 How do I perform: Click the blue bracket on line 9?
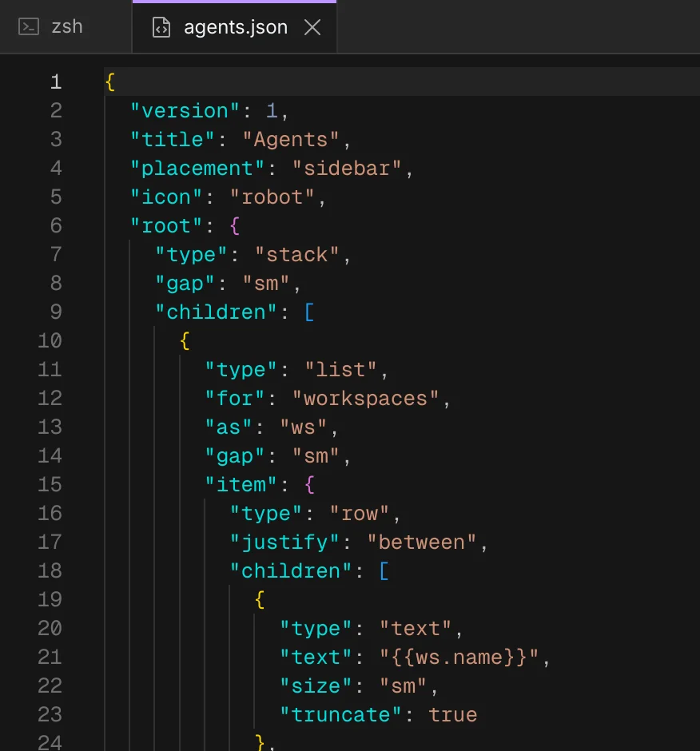[309, 312]
